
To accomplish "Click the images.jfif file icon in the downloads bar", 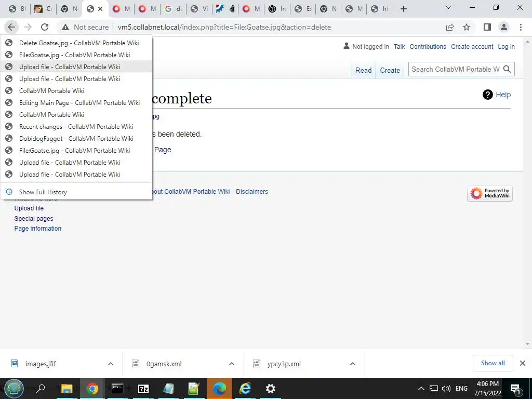I will coord(15,363).
